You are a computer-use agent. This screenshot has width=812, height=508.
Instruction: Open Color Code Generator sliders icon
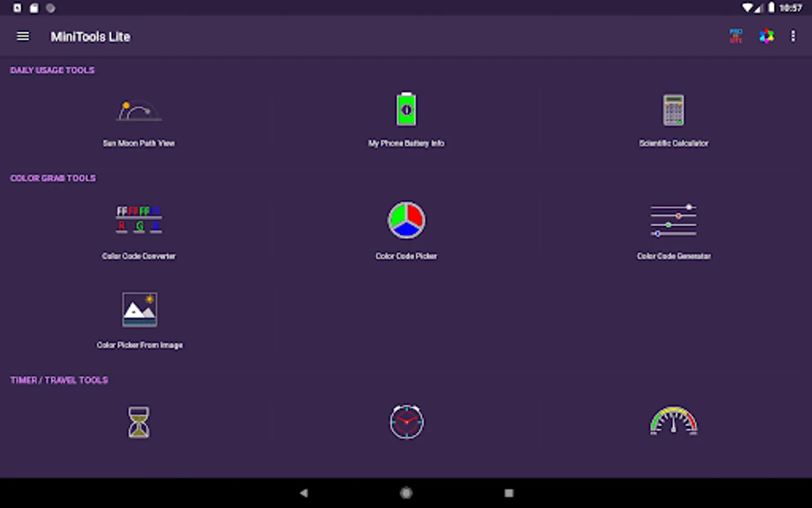pos(673,220)
